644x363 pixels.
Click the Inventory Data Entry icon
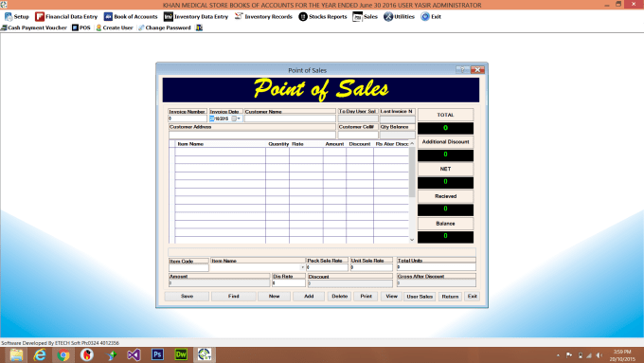(x=168, y=16)
